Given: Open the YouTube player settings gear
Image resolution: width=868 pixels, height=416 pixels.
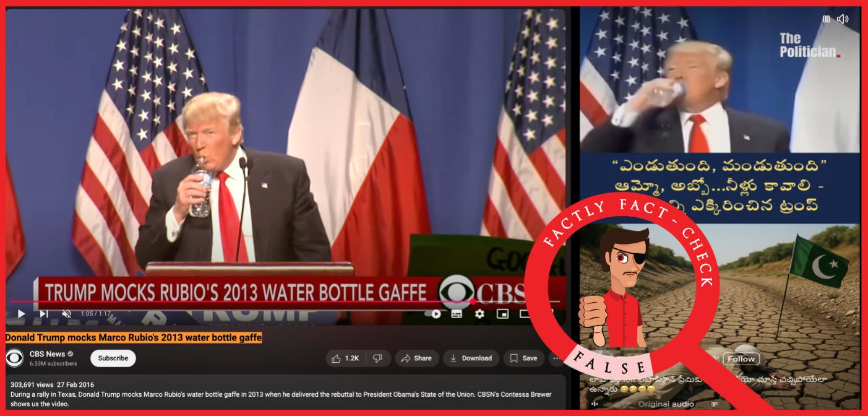Looking at the screenshot, I should (x=479, y=314).
